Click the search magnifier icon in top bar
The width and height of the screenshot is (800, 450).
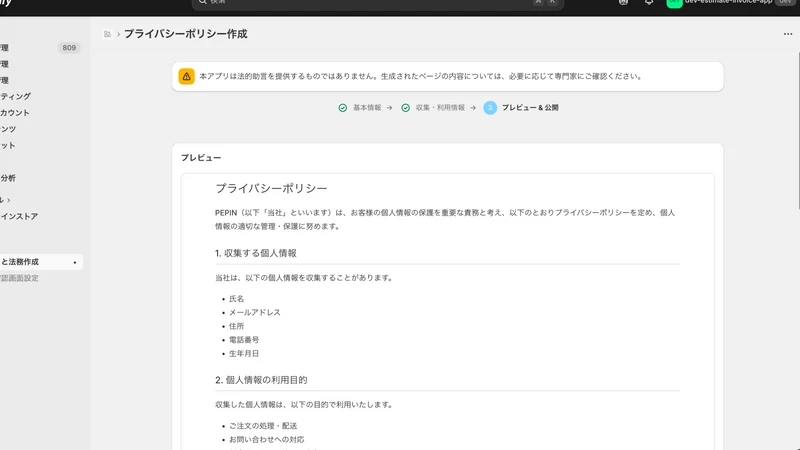click(203, 2)
